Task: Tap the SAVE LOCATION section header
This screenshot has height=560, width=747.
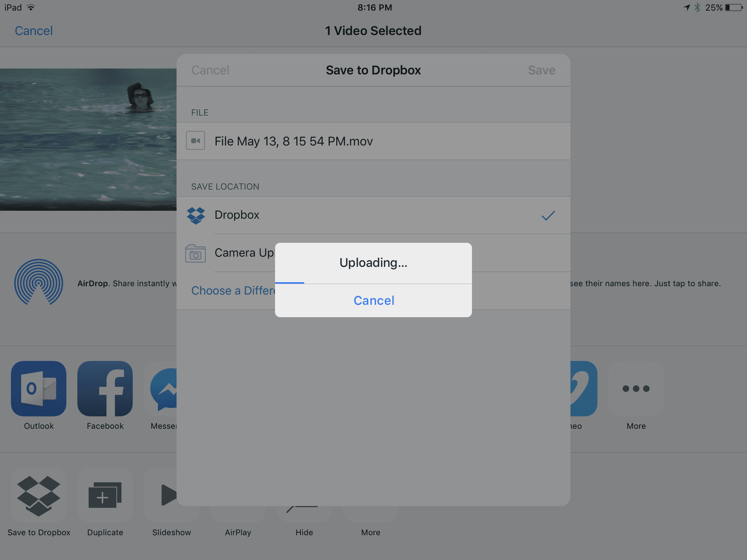Action: [225, 187]
